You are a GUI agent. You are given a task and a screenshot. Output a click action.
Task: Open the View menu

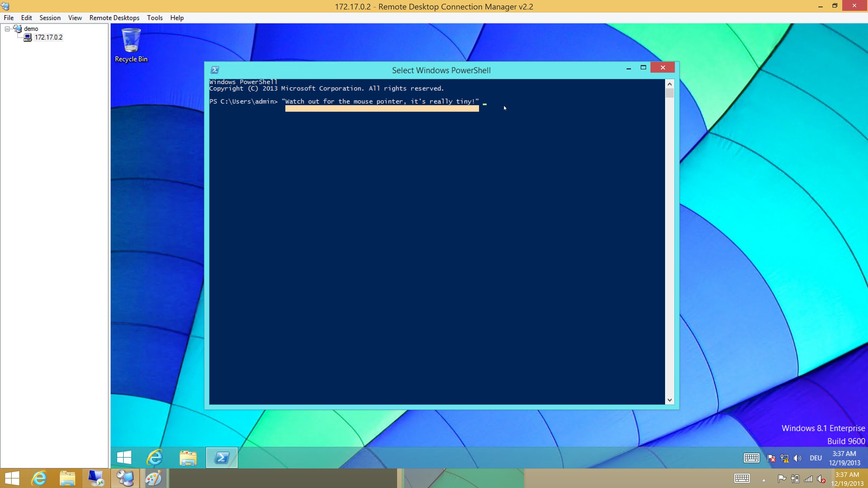(x=75, y=18)
